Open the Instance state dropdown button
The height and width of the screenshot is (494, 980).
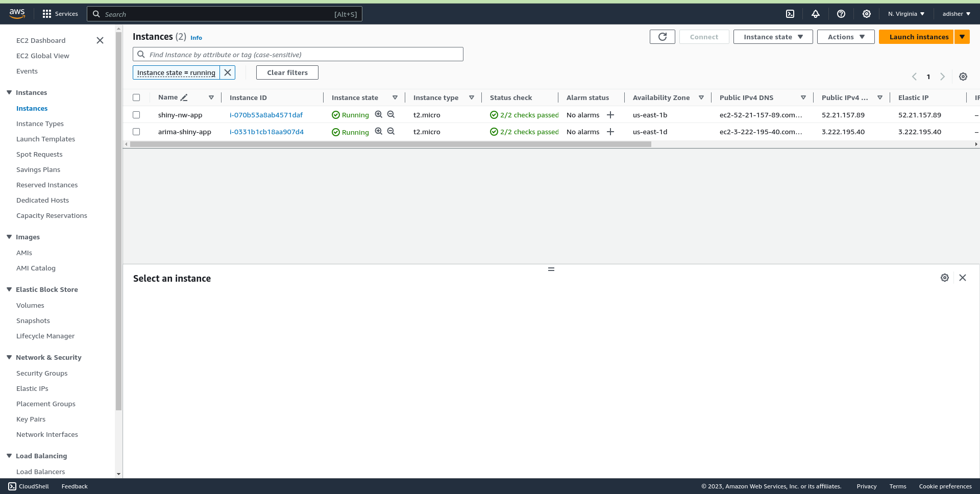click(773, 37)
